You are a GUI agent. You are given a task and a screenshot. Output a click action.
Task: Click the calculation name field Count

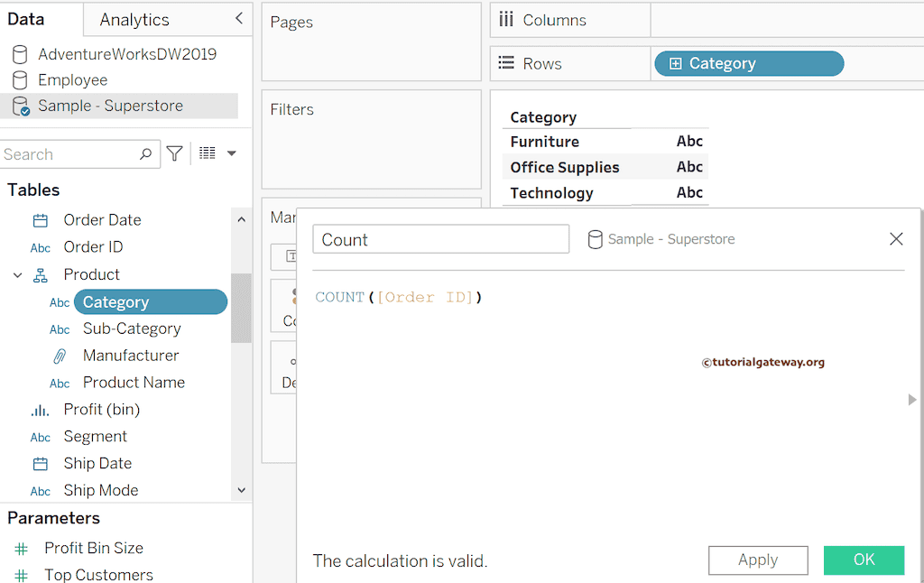point(440,239)
